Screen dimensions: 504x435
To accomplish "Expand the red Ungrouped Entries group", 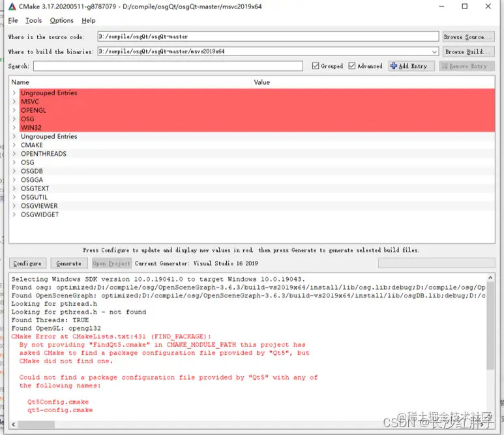I will coord(14,93).
